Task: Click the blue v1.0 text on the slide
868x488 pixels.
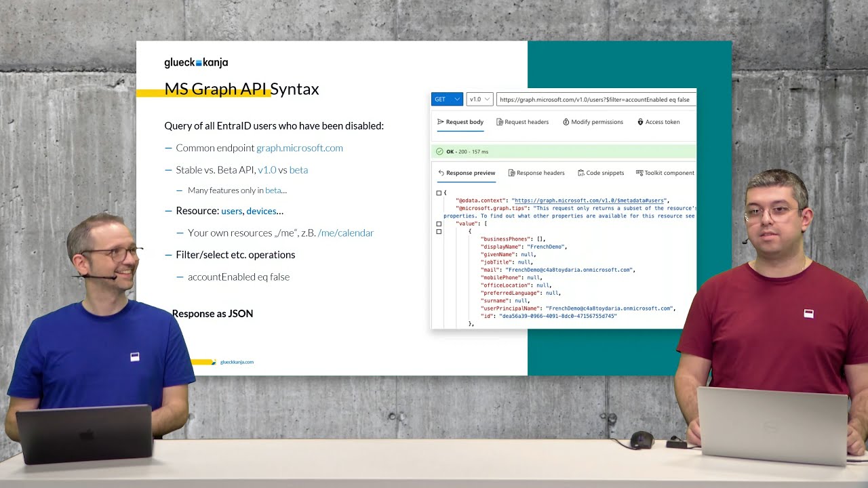Action: (267, 170)
